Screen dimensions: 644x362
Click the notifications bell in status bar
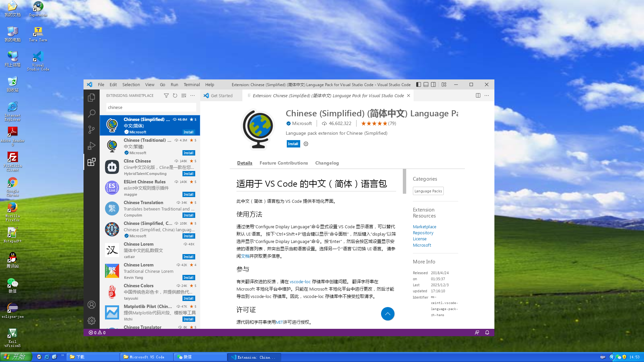487,333
